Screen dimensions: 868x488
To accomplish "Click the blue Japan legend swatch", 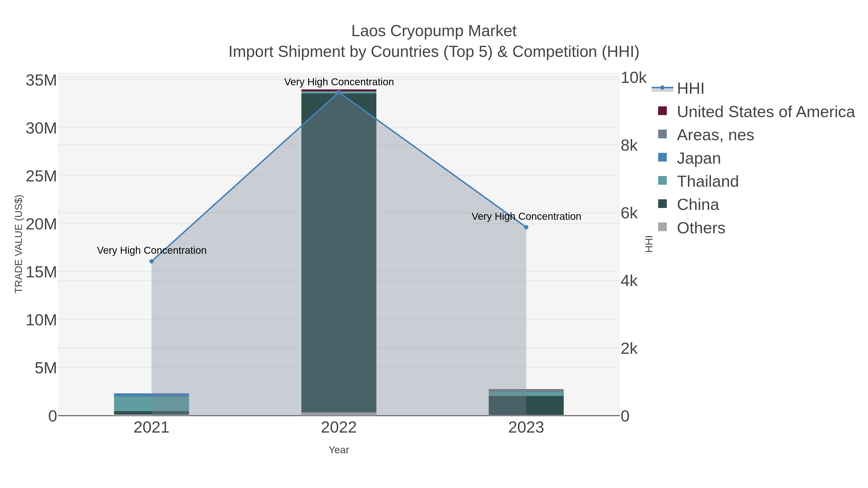I will [663, 157].
